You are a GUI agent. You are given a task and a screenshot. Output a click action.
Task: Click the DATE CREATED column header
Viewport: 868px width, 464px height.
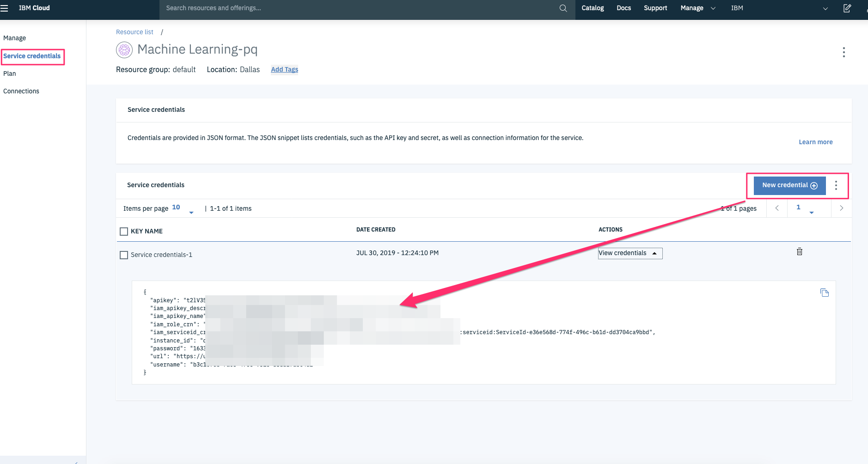(x=376, y=230)
